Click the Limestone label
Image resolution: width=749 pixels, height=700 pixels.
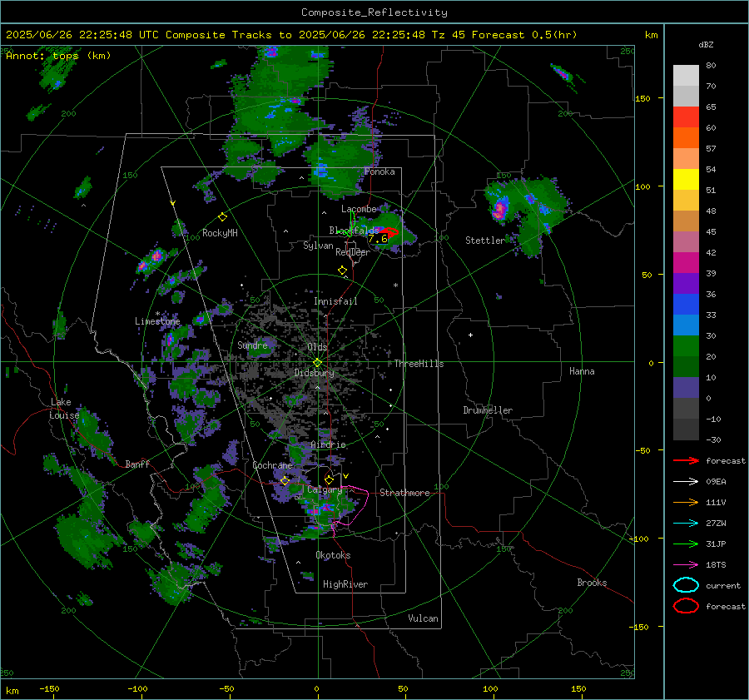click(x=157, y=321)
